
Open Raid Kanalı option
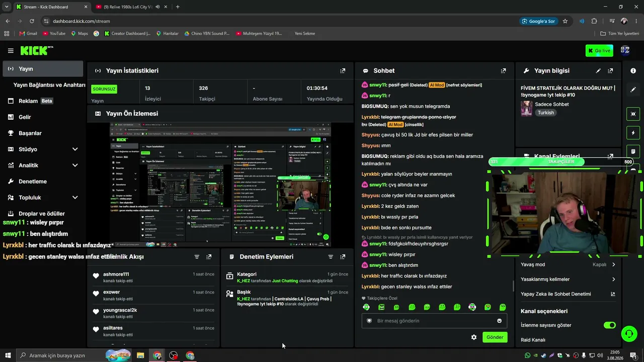click(x=533, y=340)
